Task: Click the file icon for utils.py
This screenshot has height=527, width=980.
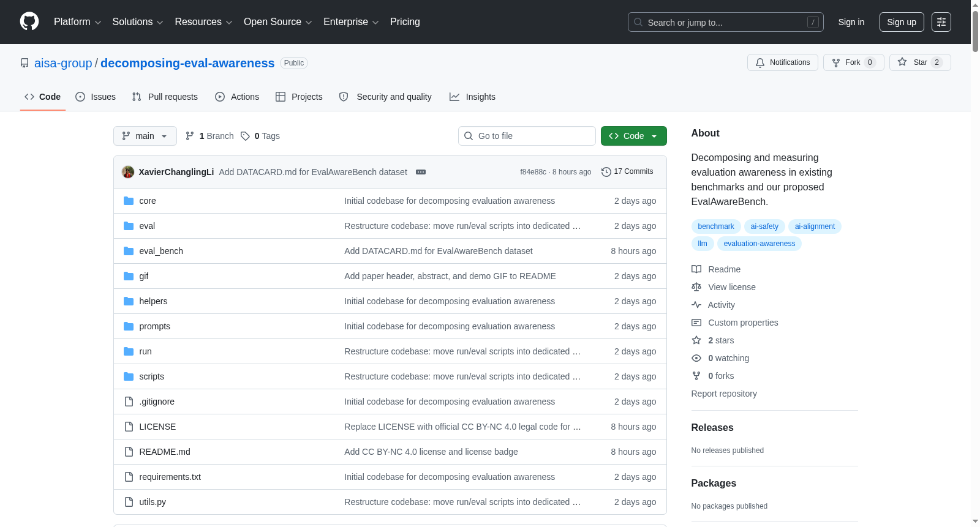Action: click(129, 502)
